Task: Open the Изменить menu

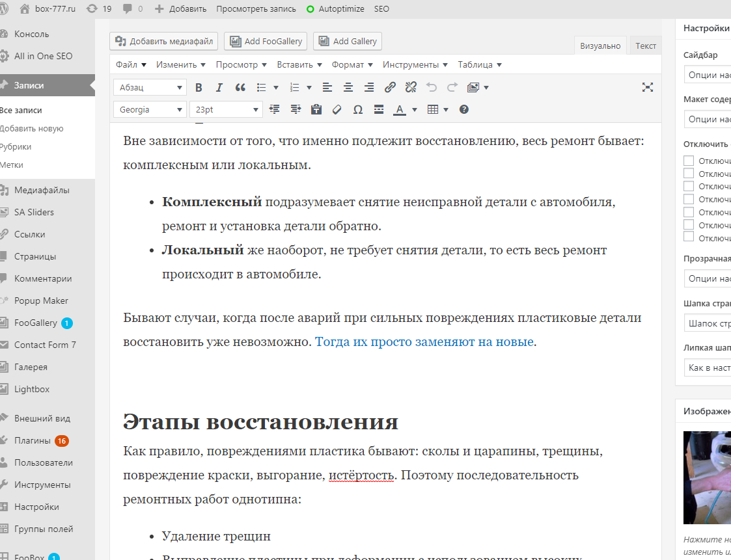Action: (181, 65)
